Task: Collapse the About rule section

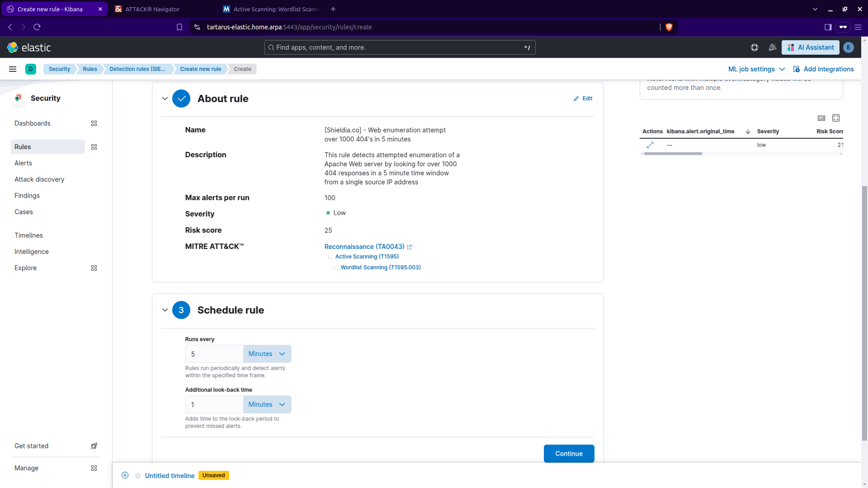Action: [x=165, y=99]
